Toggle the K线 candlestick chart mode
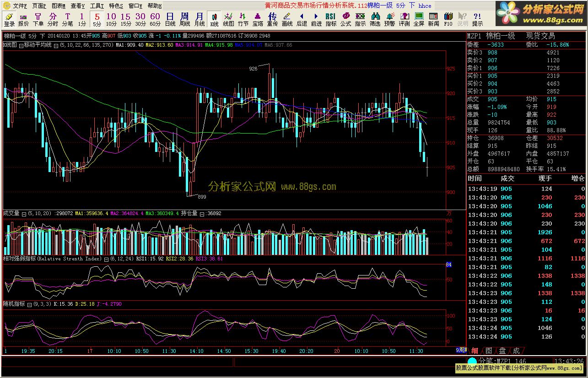The height and width of the screenshot is (378, 588). (214, 19)
